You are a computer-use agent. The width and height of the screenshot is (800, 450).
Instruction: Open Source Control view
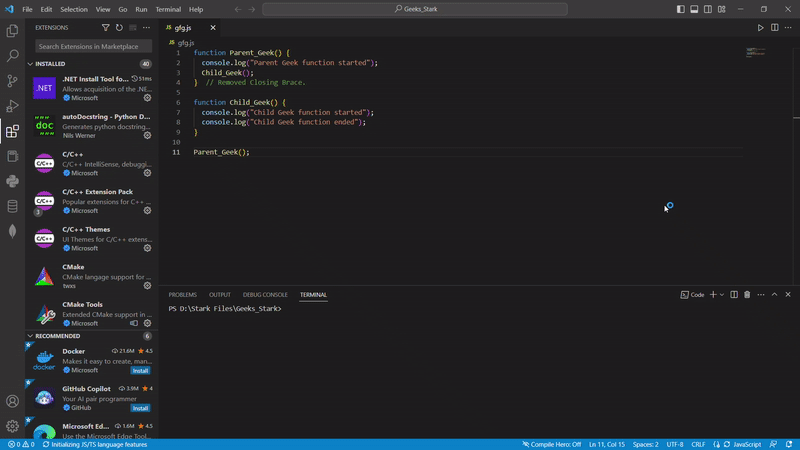pos(12,81)
